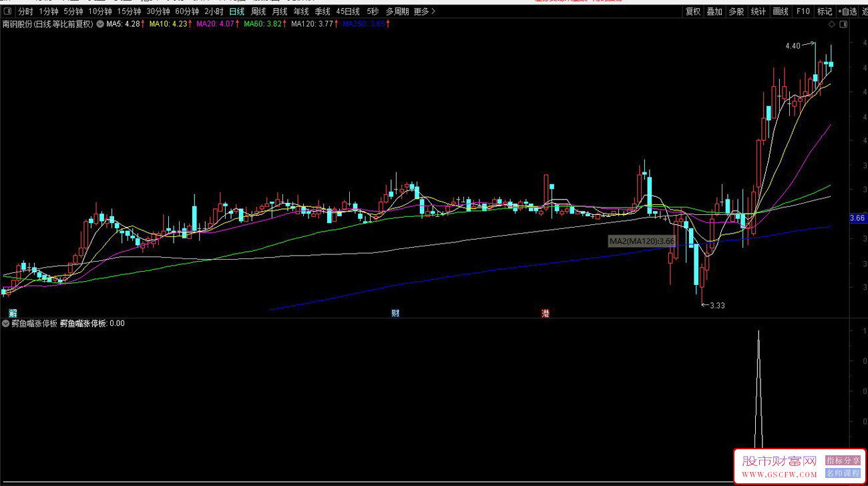Screen dimensions: 868x486
Task: Switch to 年线 yearly chart
Action: [x=301, y=11]
